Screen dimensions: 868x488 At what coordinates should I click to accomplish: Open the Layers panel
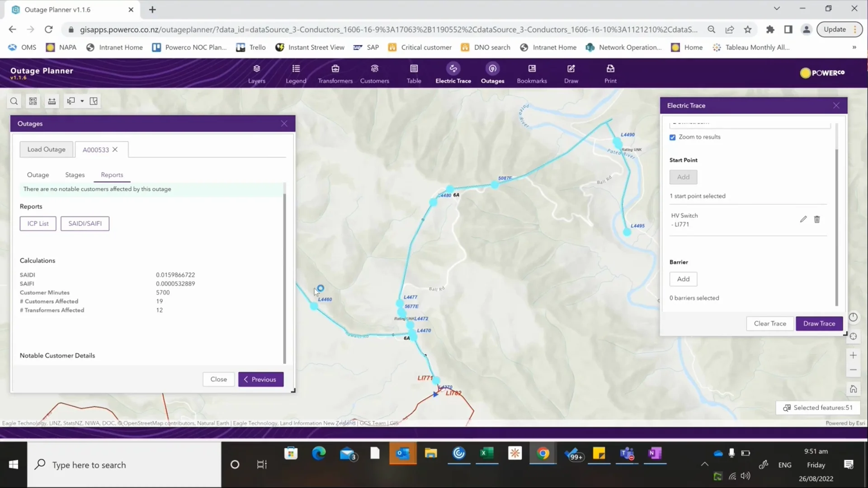[256, 72]
